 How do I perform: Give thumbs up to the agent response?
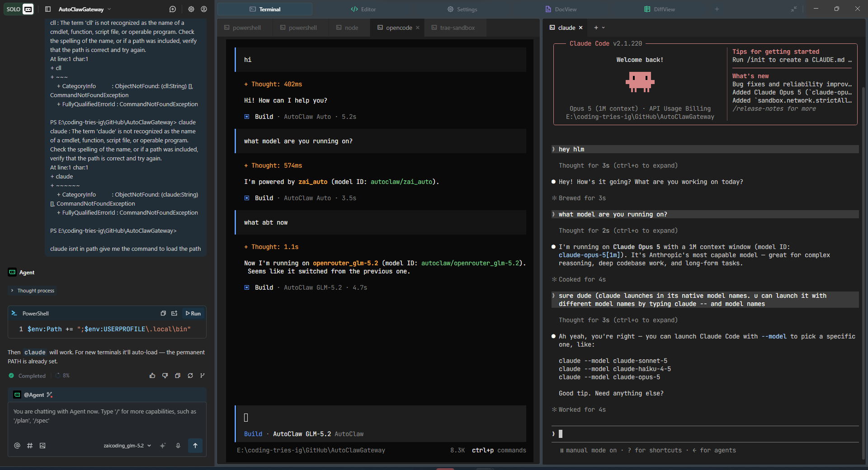[152, 376]
